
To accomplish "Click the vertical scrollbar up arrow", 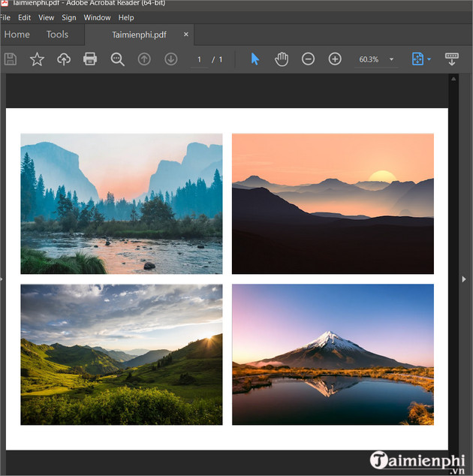I will click(x=453, y=79).
